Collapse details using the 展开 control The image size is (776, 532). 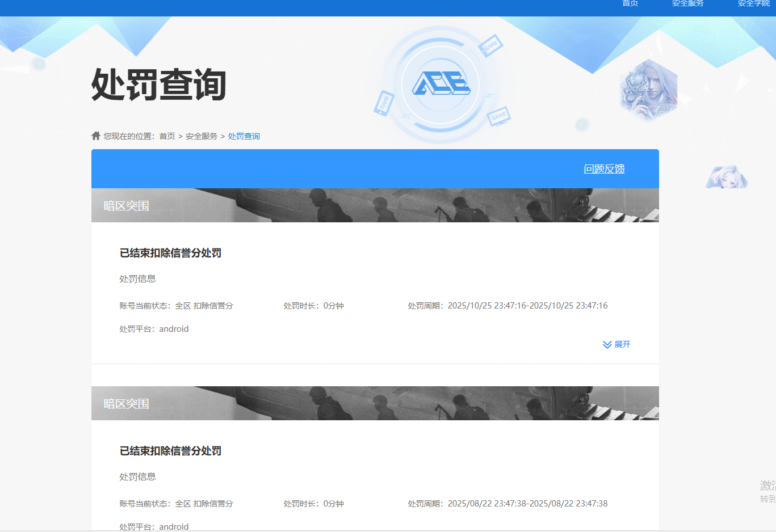pyautogui.click(x=622, y=344)
